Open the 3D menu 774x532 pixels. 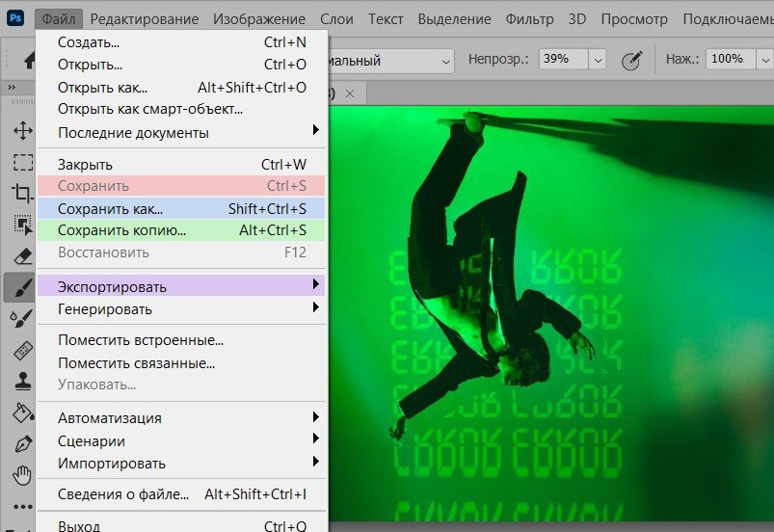tap(577, 19)
